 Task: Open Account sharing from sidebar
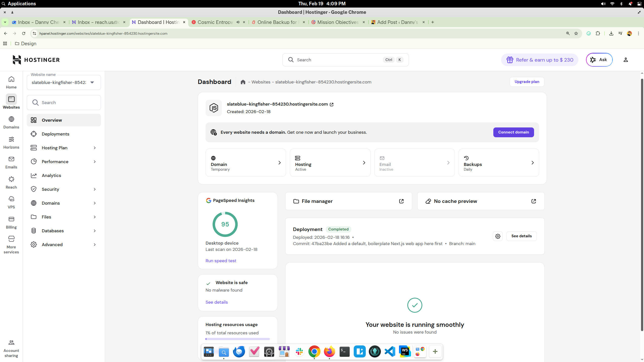(x=11, y=348)
